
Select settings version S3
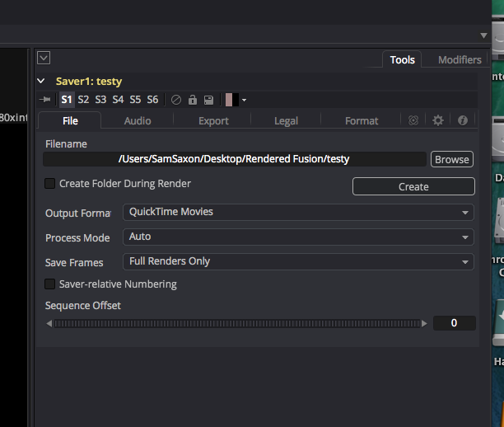(x=100, y=100)
